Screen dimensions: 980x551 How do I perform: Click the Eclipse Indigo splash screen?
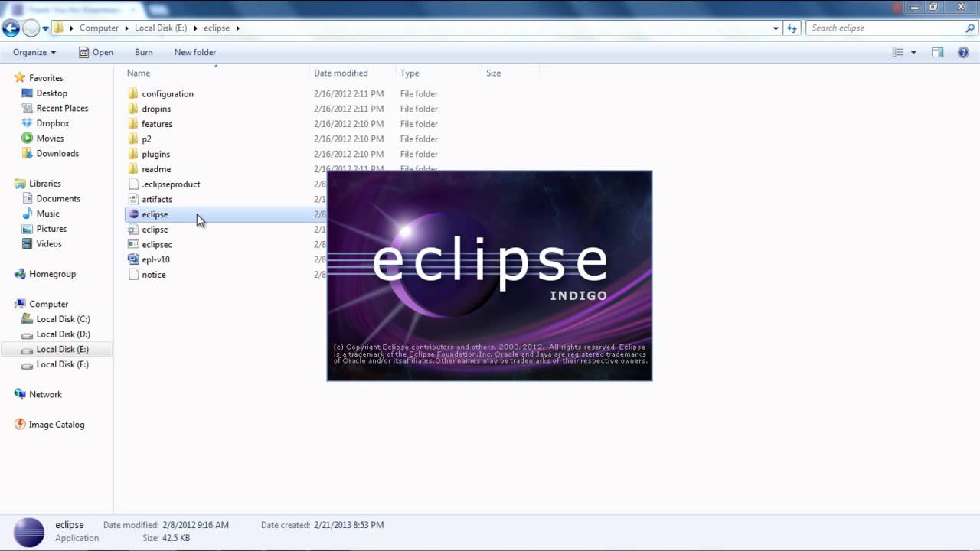tap(489, 275)
